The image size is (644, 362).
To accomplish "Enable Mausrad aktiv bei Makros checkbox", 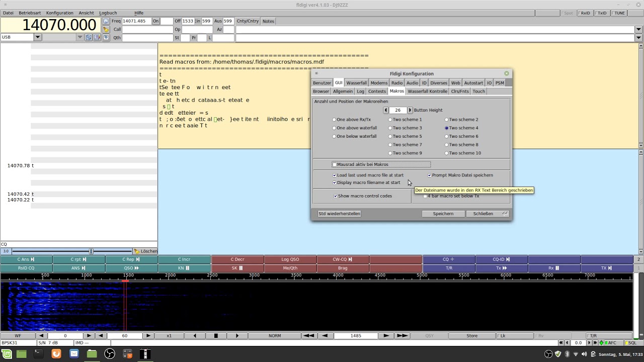I will 334,164.
